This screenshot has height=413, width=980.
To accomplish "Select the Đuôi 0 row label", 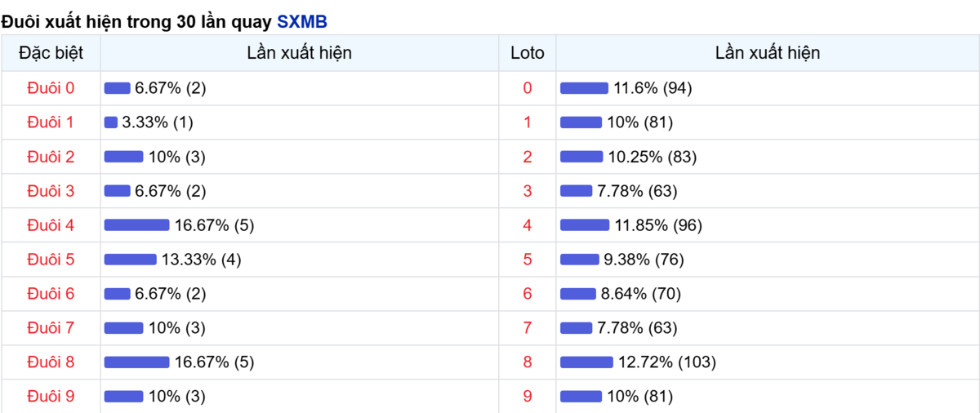I will [x=51, y=88].
